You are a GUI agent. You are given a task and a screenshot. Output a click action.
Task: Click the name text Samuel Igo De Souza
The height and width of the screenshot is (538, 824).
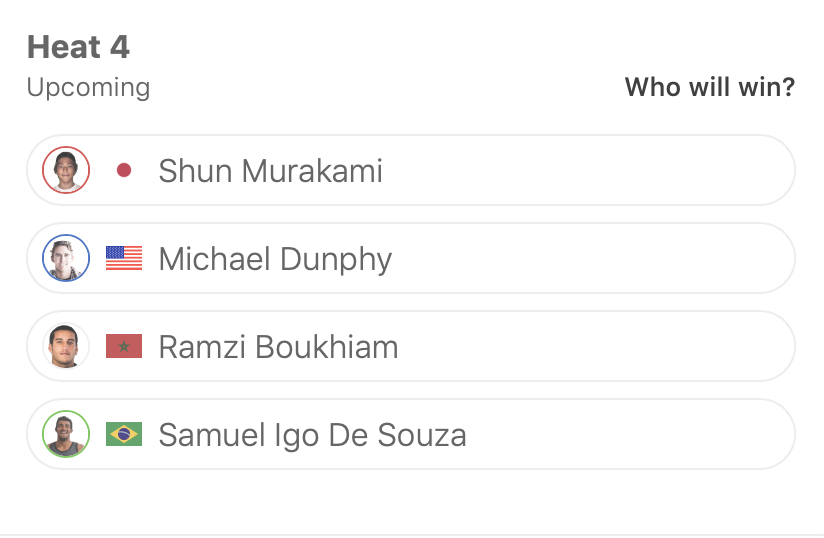pyautogui.click(x=312, y=435)
